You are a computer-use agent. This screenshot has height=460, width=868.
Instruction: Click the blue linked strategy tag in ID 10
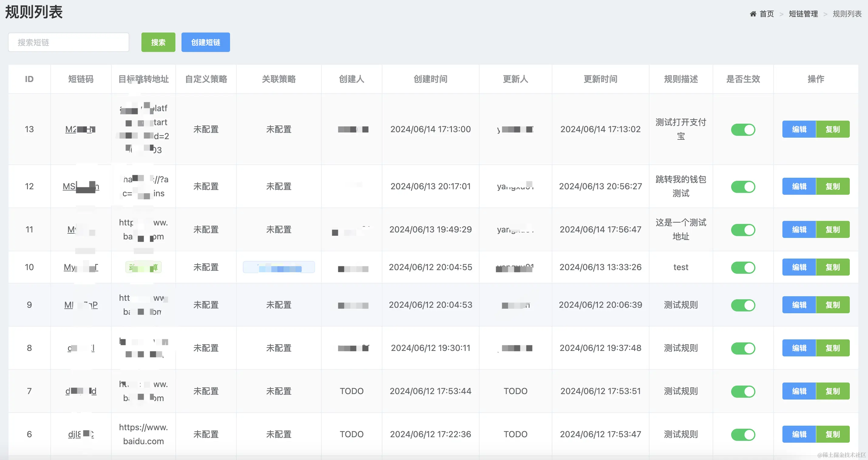(279, 267)
